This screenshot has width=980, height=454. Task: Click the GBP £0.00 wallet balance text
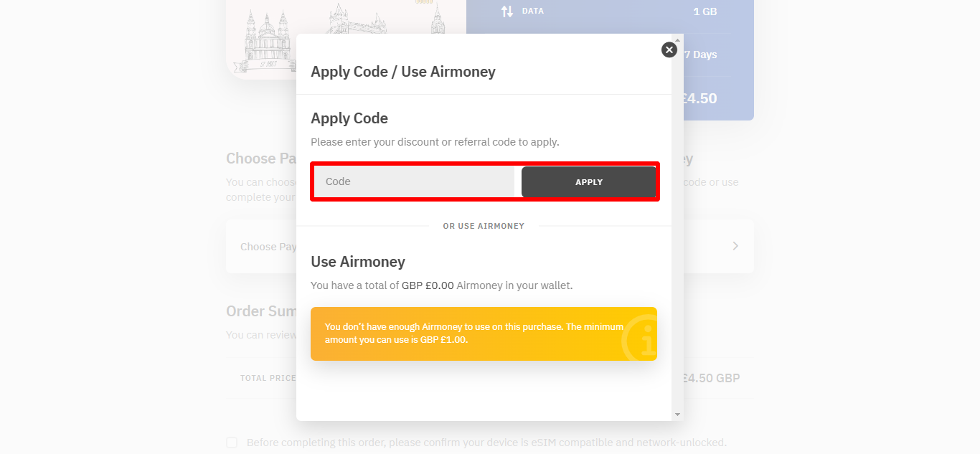[428, 285]
